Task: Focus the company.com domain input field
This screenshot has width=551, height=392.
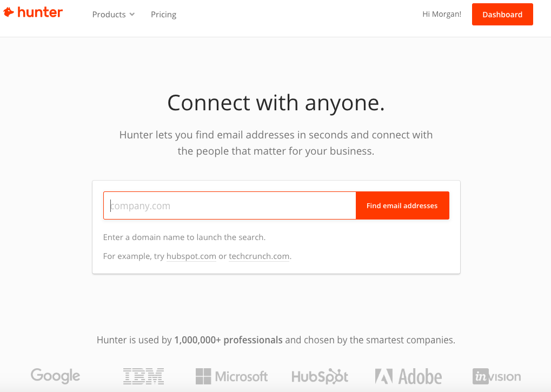Action: pos(230,205)
